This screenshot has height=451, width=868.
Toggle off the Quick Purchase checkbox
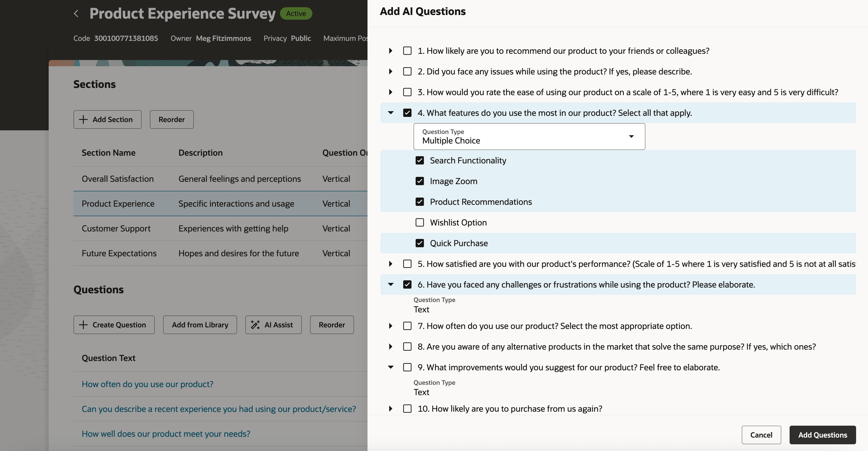(x=420, y=243)
